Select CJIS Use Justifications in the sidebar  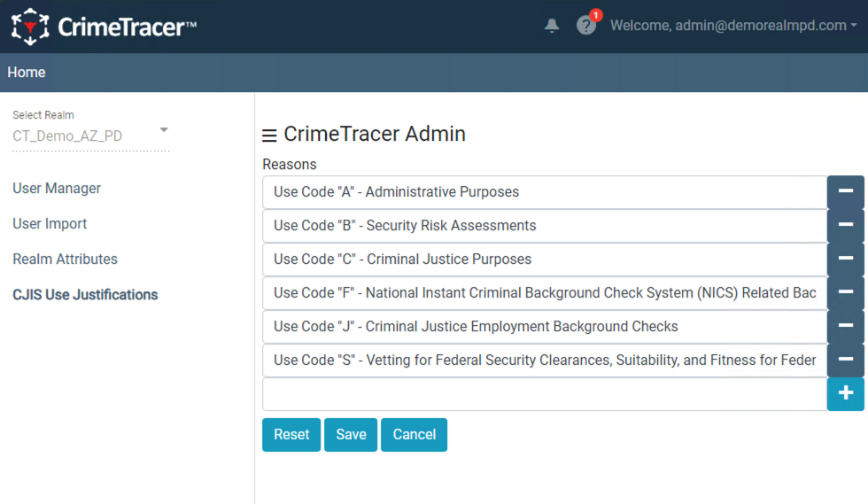(x=85, y=295)
